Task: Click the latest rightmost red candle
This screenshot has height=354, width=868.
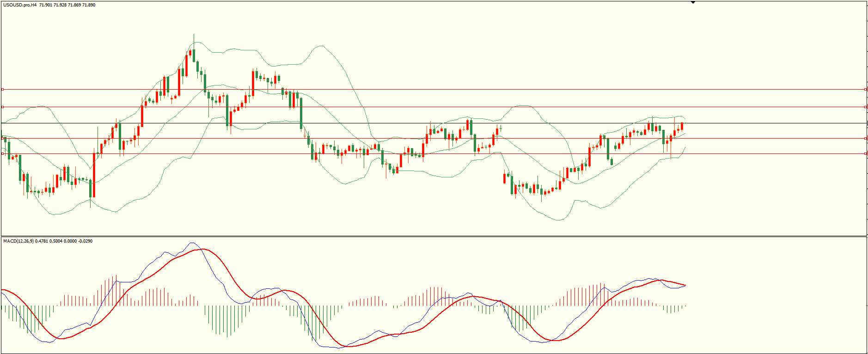Action: tap(682, 126)
